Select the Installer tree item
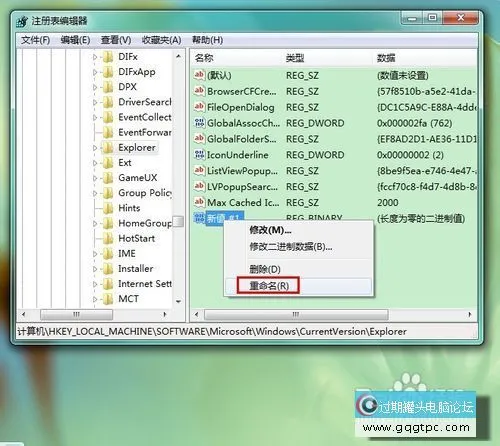500x446 pixels. [136, 269]
